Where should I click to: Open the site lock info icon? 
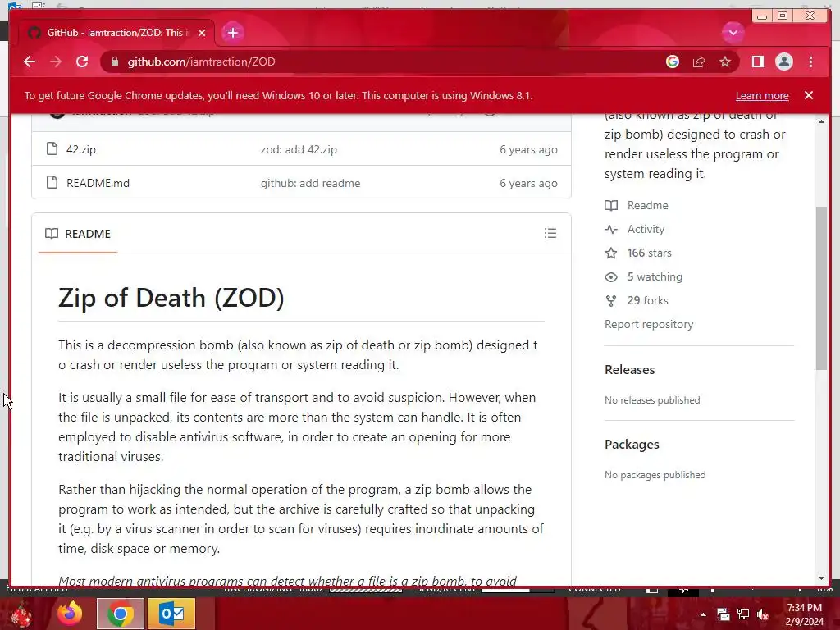(x=114, y=62)
